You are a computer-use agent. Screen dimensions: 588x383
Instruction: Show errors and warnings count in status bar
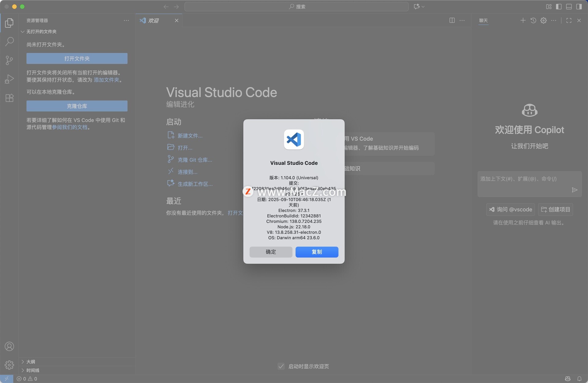(x=27, y=379)
